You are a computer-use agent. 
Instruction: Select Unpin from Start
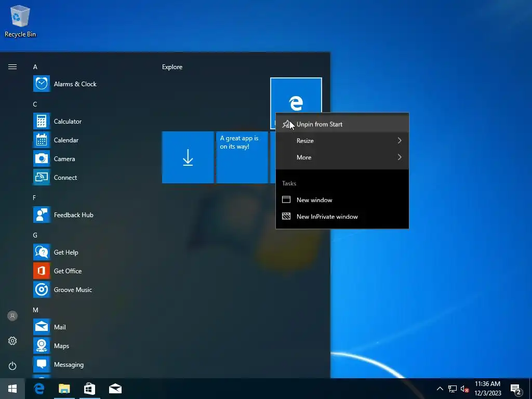(x=342, y=124)
